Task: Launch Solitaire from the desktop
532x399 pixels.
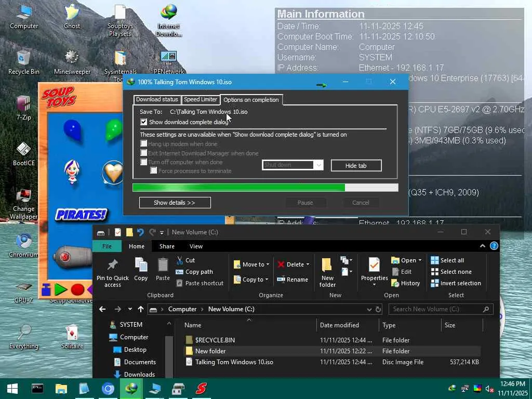Action: point(72,337)
